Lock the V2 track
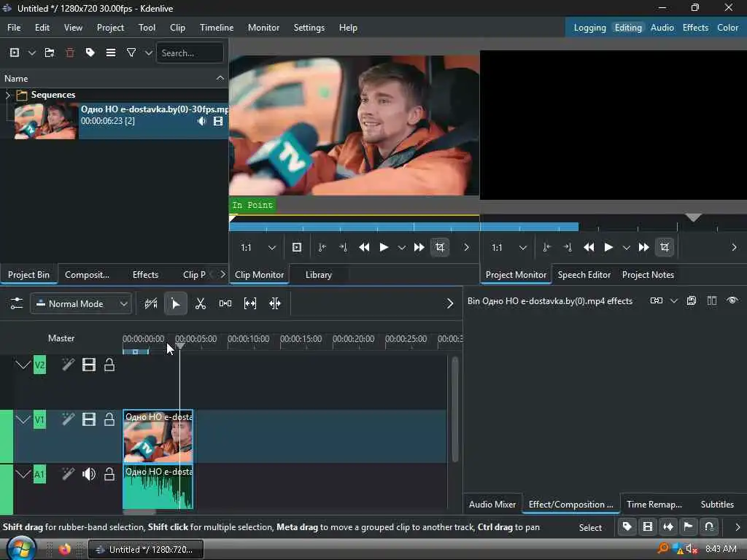Image resolution: width=747 pixels, height=560 pixels. [109, 365]
